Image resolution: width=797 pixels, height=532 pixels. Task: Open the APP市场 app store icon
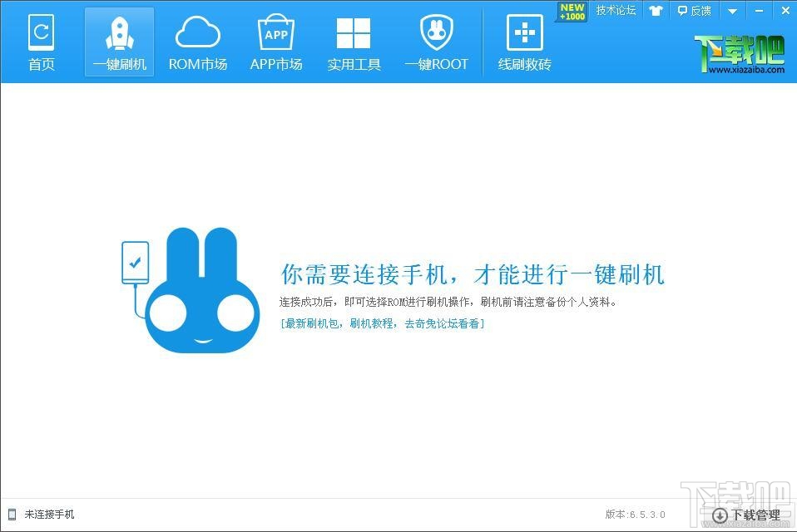(x=275, y=32)
